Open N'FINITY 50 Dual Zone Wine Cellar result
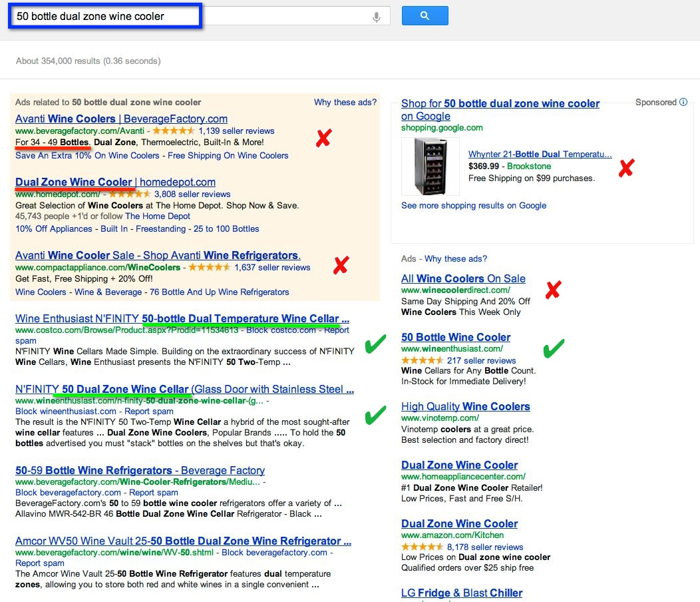 click(184, 390)
